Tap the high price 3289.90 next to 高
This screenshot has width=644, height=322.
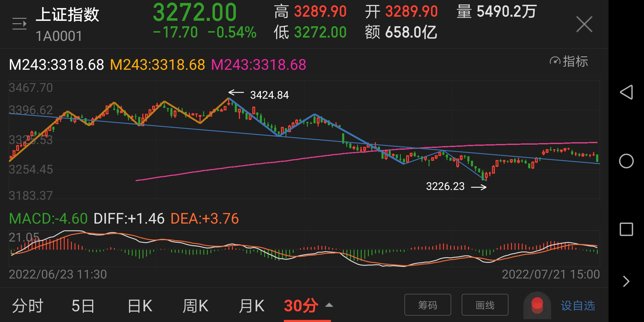320,11
